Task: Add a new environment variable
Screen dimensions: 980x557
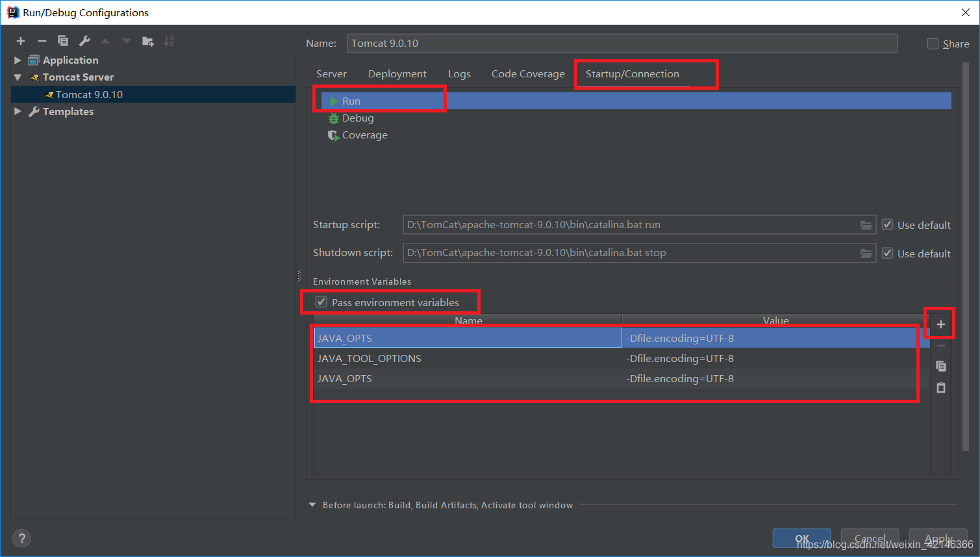Action: click(x=941, y=324)
